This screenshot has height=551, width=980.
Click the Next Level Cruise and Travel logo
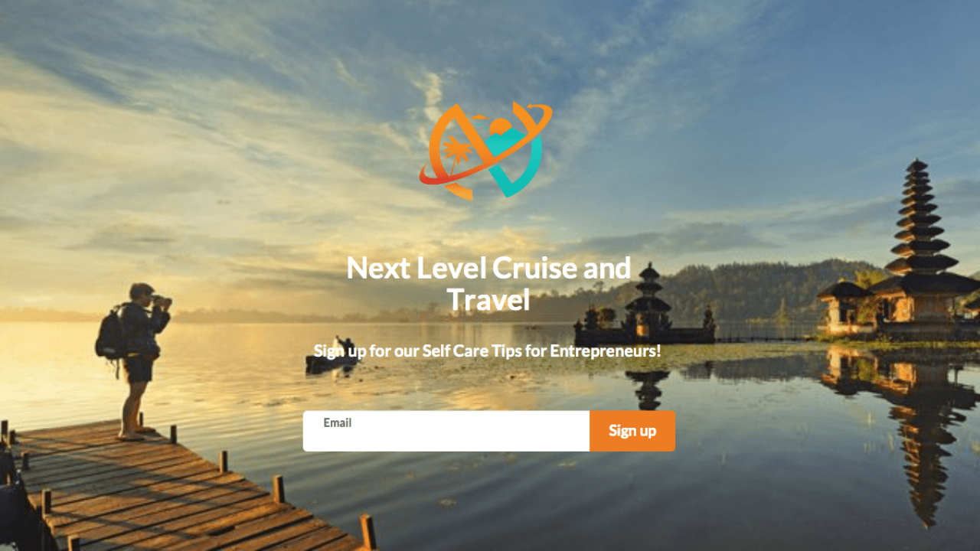pyautogui.click(x=485, y=151)
